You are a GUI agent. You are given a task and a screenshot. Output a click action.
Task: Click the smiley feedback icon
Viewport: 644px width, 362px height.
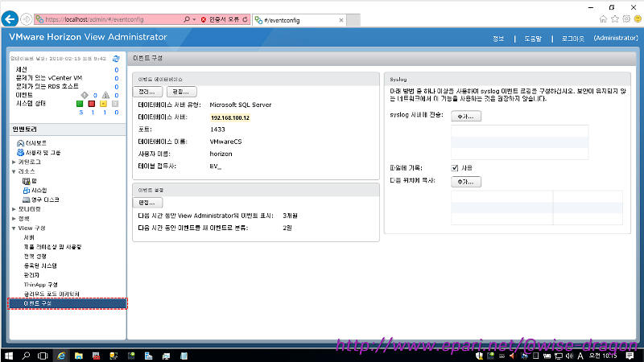tap(638, 19)
